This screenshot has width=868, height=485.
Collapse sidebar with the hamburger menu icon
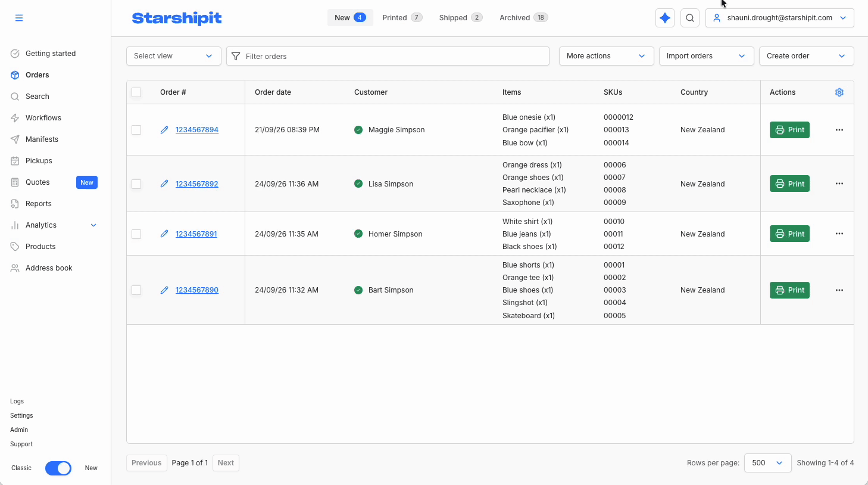[x=19, y=18]
